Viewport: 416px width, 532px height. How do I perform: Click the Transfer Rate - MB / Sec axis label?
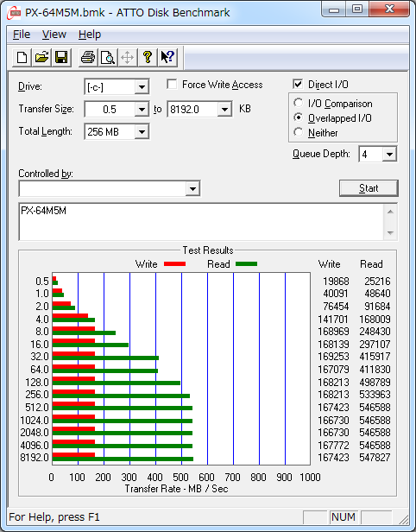pos(176,489)
